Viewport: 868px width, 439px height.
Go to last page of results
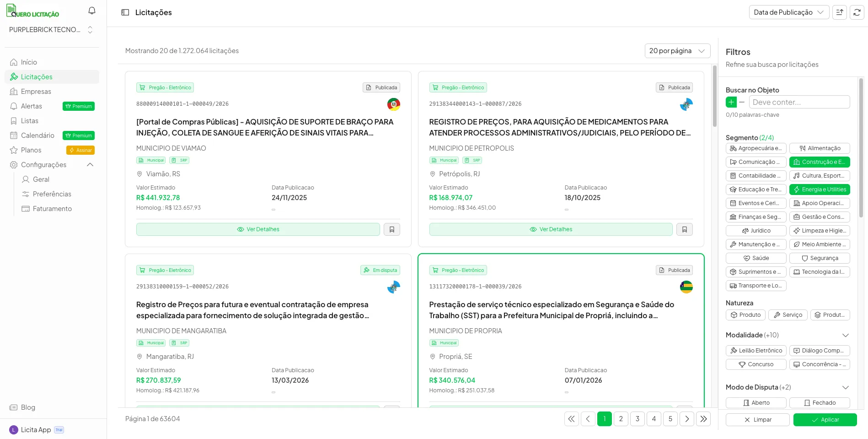coord(703,419)
